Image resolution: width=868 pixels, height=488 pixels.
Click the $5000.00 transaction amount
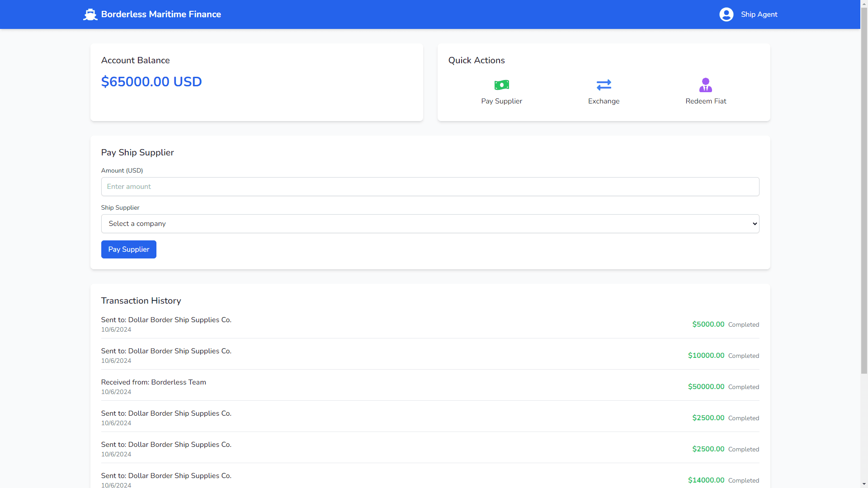click(x=708, y=324)
